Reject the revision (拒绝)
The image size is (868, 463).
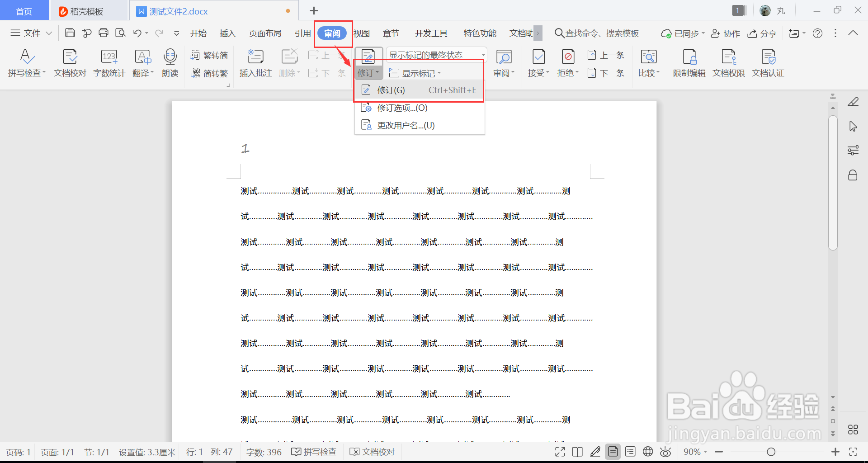(x=568, y=63)
